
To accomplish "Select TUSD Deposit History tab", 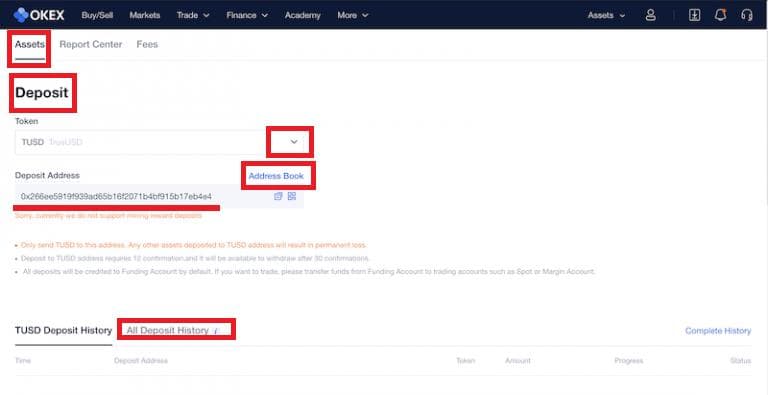I will [64, 331].
